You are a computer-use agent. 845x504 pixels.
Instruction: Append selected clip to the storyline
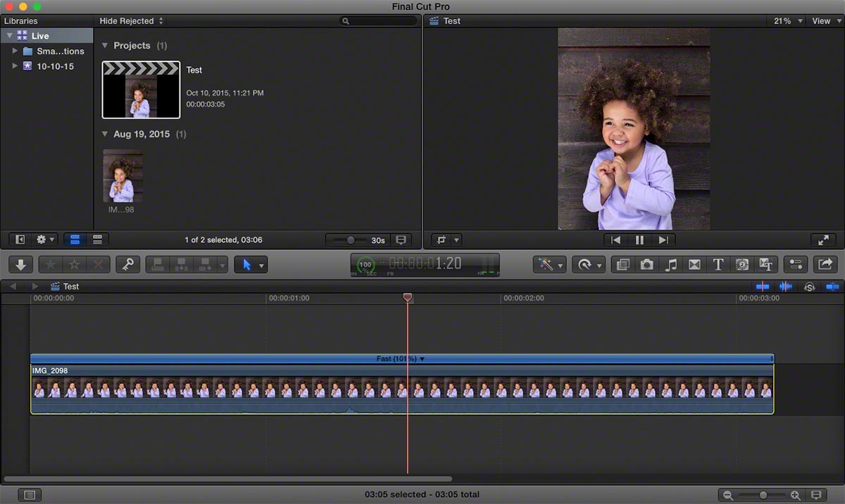coord(205,265)
